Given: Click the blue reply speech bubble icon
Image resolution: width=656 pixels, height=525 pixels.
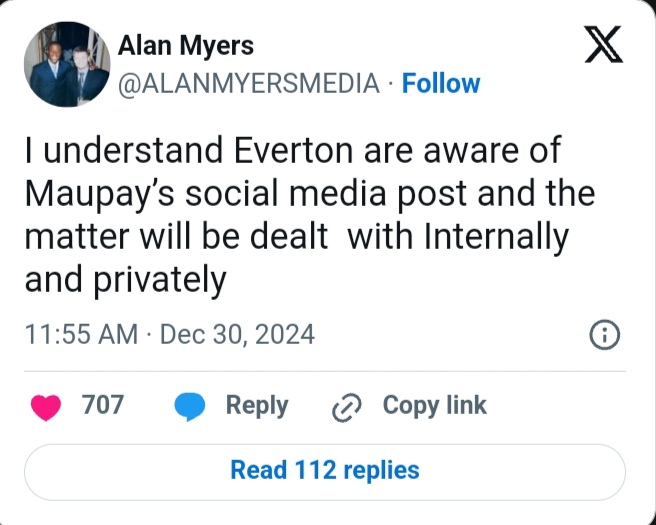Looking at the screenshot, I should [x=190, y=406].
